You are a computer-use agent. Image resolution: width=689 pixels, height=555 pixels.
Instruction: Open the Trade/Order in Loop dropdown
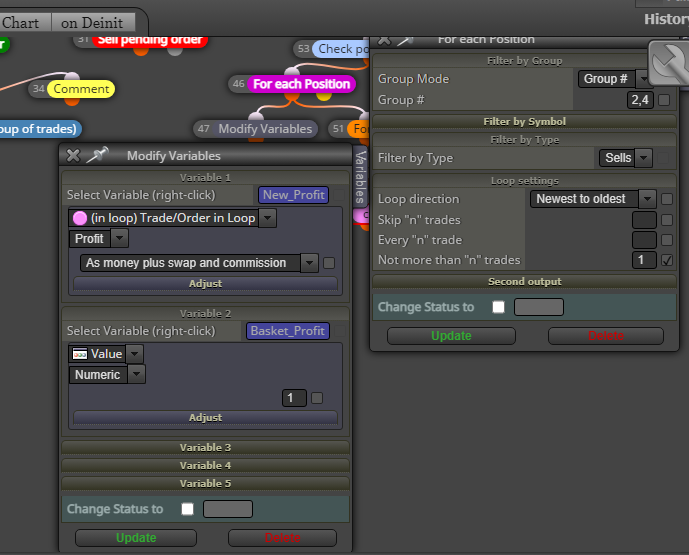[x=268, y=218]
